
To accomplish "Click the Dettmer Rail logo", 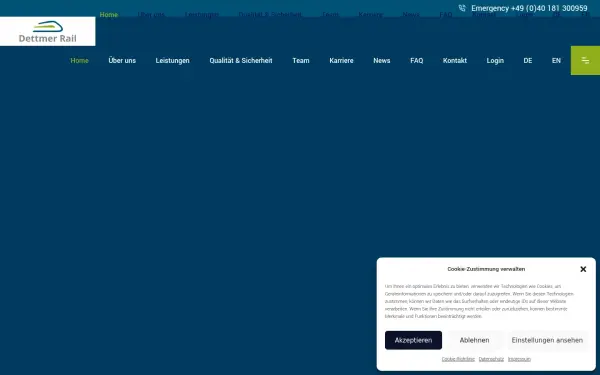I will [47, 31].
